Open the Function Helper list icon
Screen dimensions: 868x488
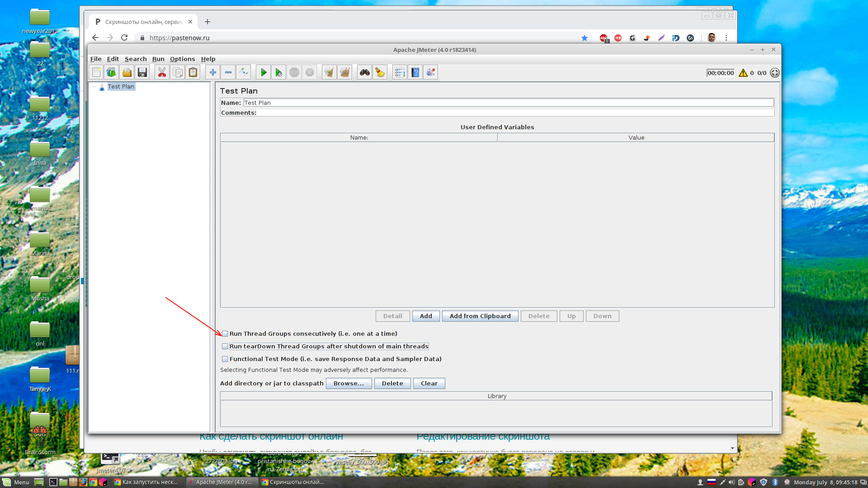click(x=400, y=72)
